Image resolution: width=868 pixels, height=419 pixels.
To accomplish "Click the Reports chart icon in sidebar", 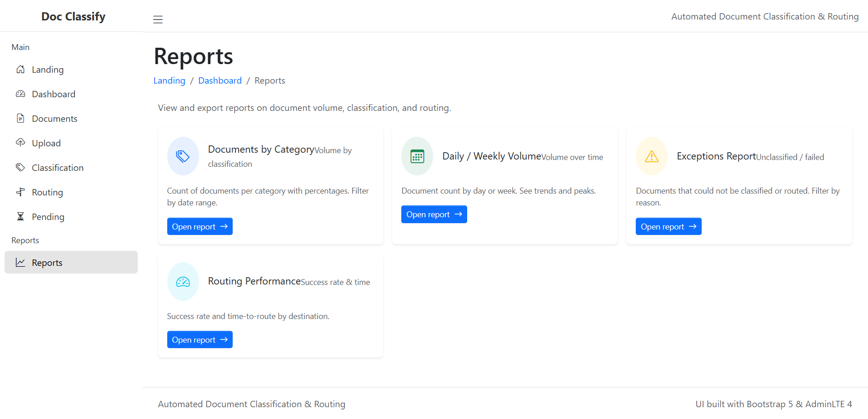I will (20, 262).
